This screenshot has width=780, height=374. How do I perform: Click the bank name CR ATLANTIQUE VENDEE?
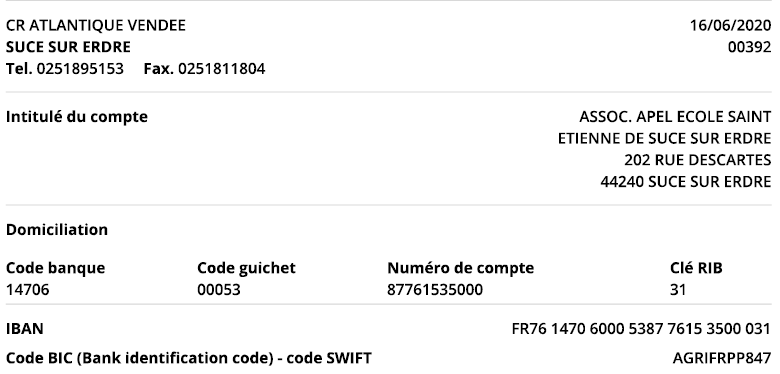click(96, 25)
